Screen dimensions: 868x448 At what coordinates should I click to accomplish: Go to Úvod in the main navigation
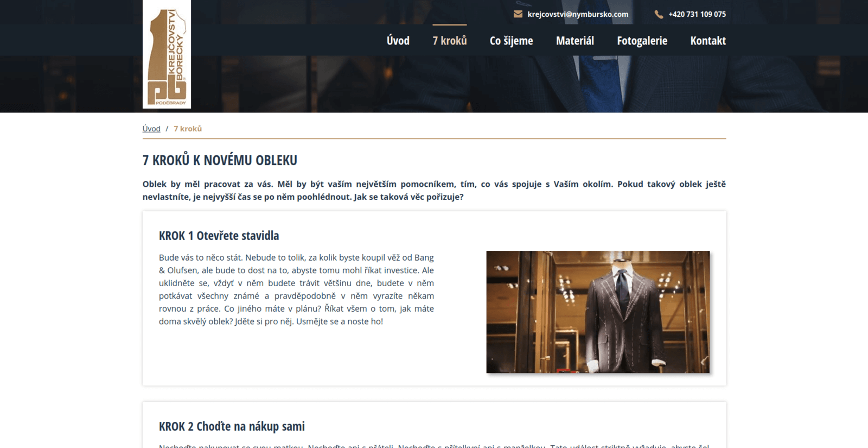point(398,41)
